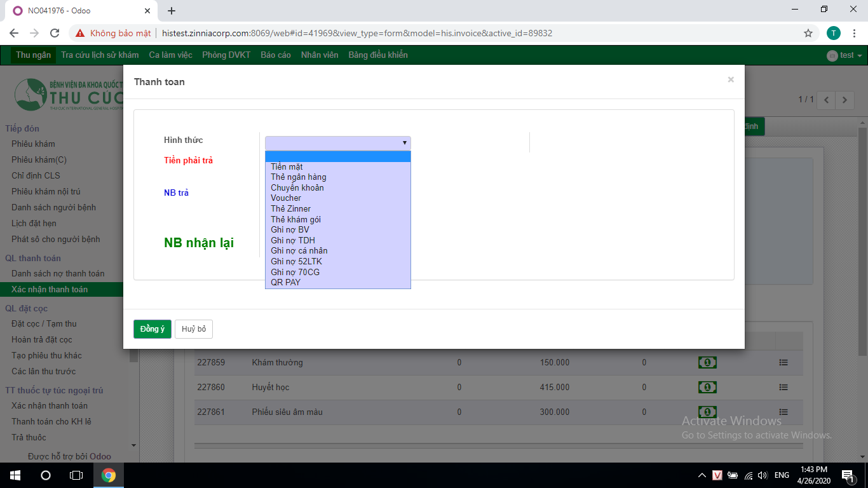Close the Thanh toán dialog with X

(731, 79)
